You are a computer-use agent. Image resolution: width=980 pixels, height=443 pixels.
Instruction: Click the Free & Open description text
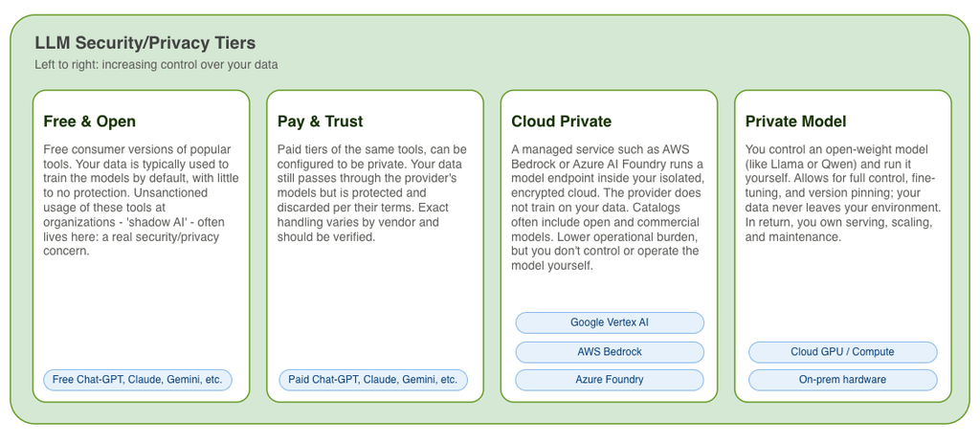tap(142, 201)
